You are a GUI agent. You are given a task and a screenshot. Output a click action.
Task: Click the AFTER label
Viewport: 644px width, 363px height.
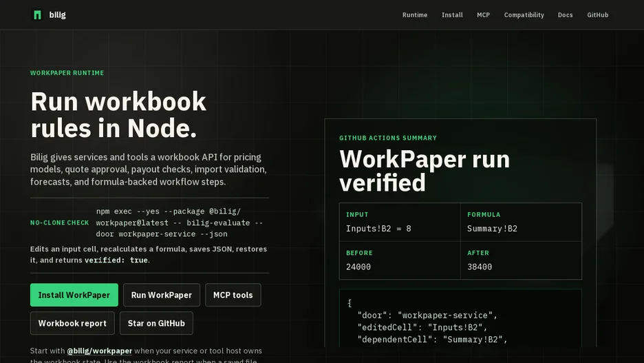(x=478, y=253)
